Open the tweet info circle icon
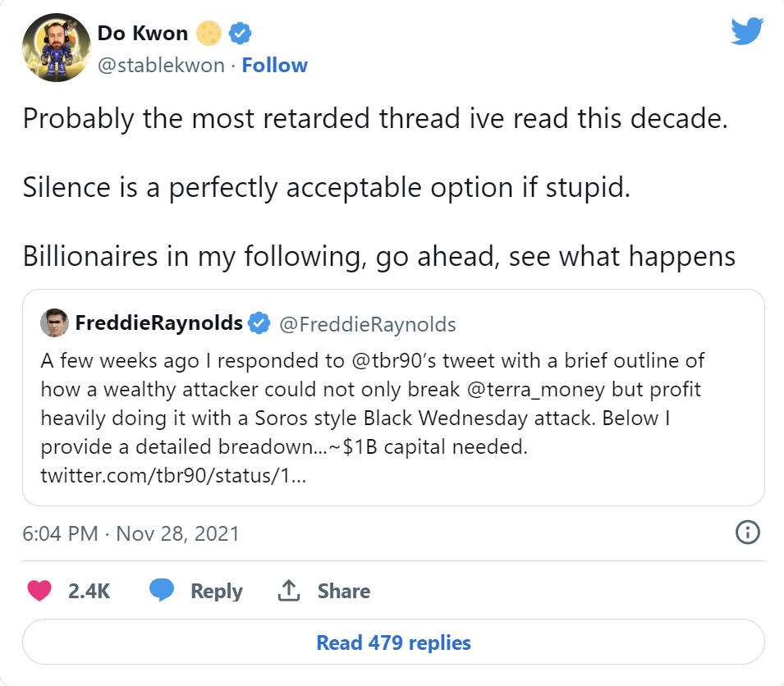 click(747, 533)
